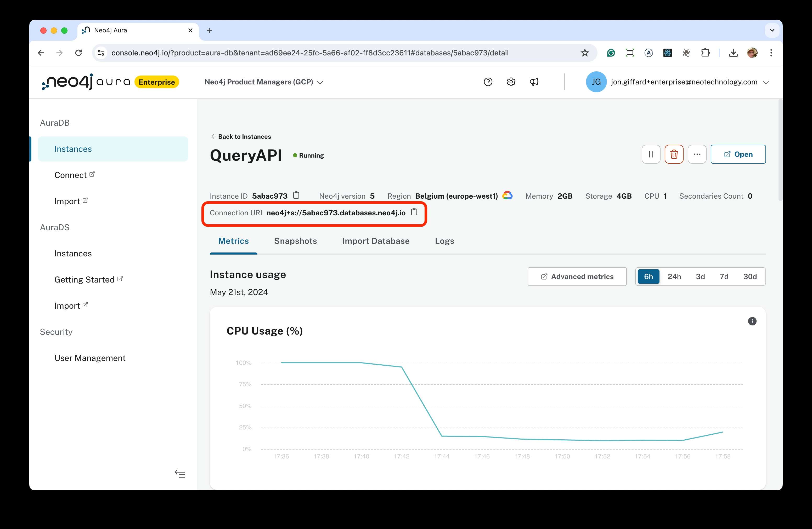812x529 pixels.
Task: Switch to the Logs tab
Action: coord(444,241)
